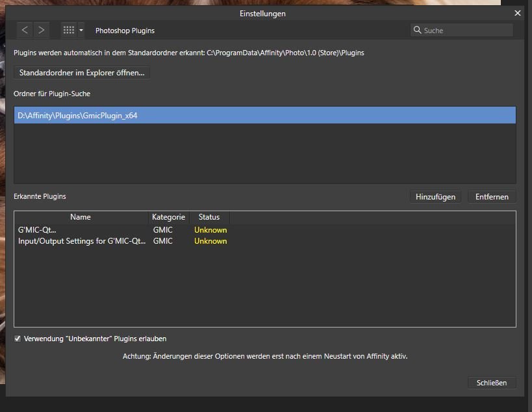The image size is (532, 412).
Task: Click the Entfernen button
Action: (492, 197)
